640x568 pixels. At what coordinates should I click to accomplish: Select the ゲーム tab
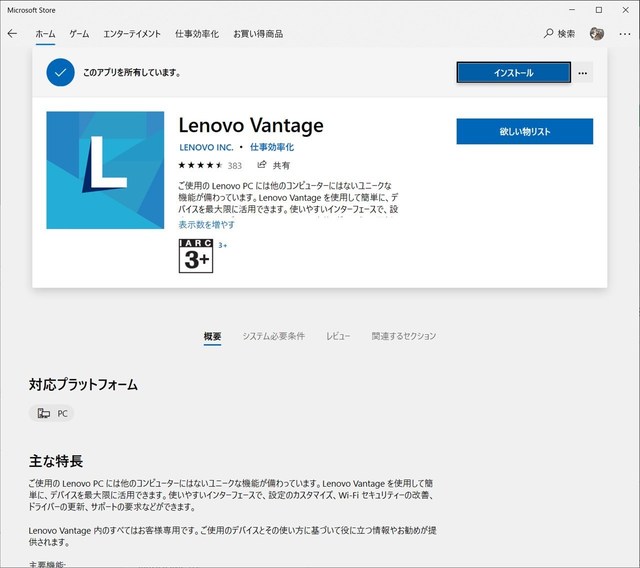[79, 34]
